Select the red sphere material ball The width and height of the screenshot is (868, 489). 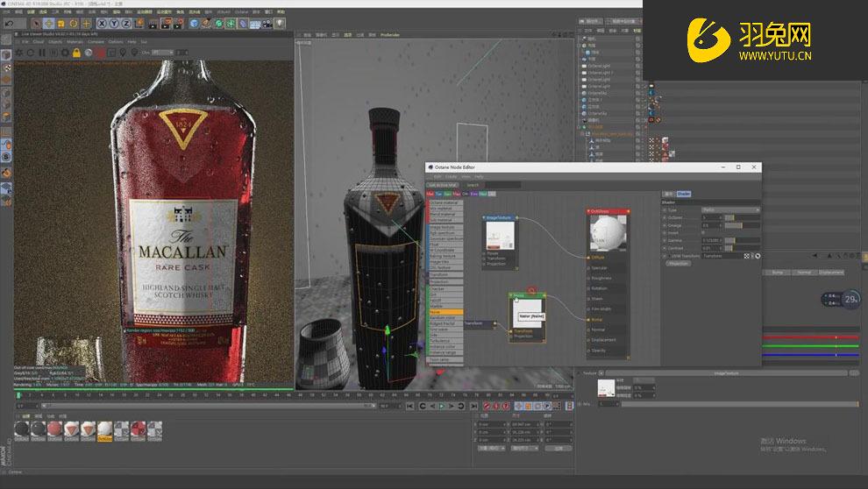(55, 431)
